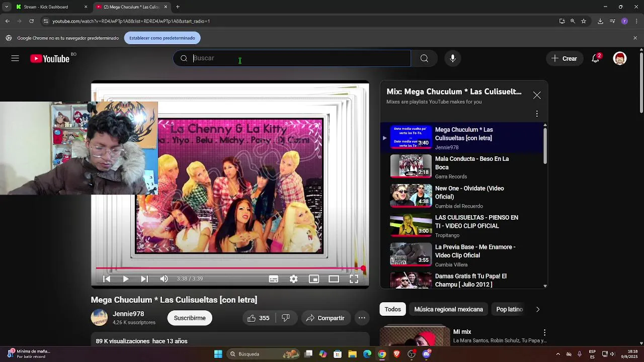Open the Brave browser taskbar icon
The image size is (644, 362).
point(397,354)
